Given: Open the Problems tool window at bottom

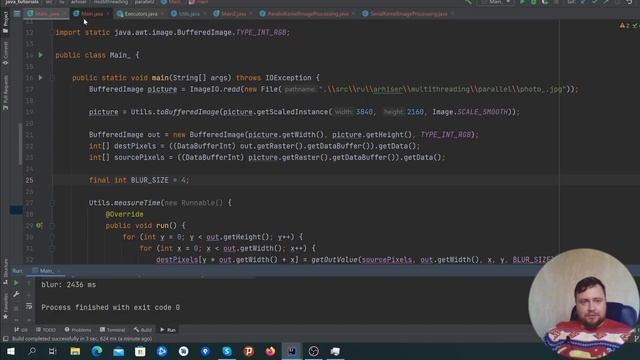Looking at the screenshot, I should [x=78, y=330].
